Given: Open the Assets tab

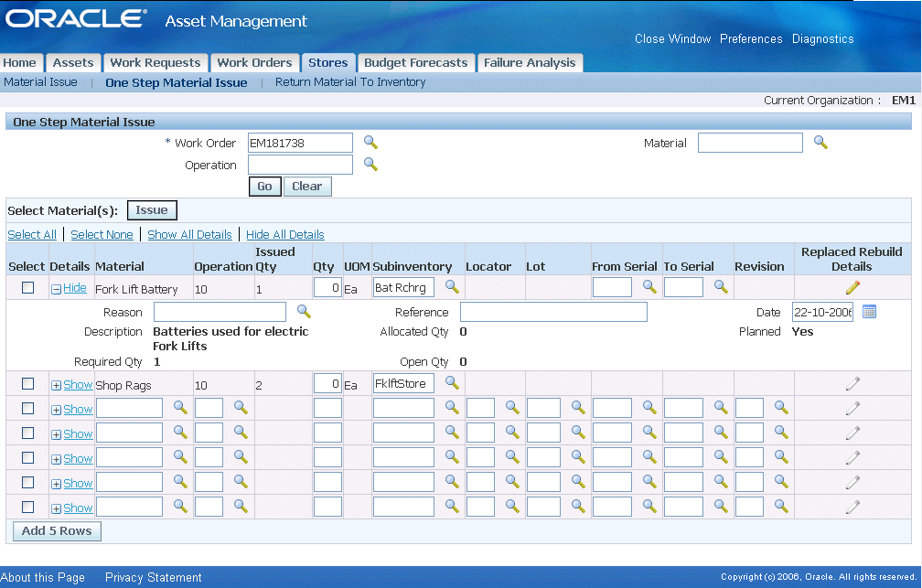Looking at the screenshot, I should click(x=73, y=62).
